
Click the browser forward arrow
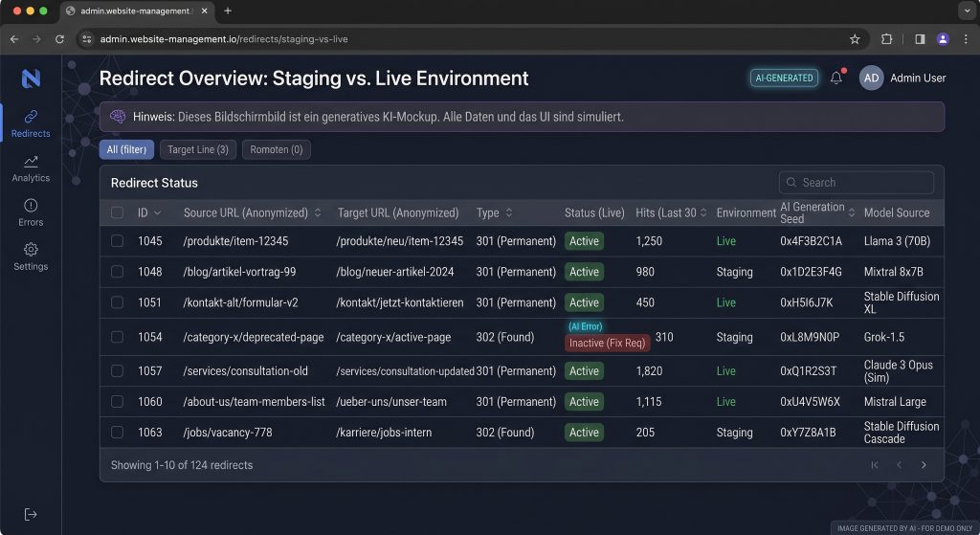pyautogui.click(x=37, y=38)
